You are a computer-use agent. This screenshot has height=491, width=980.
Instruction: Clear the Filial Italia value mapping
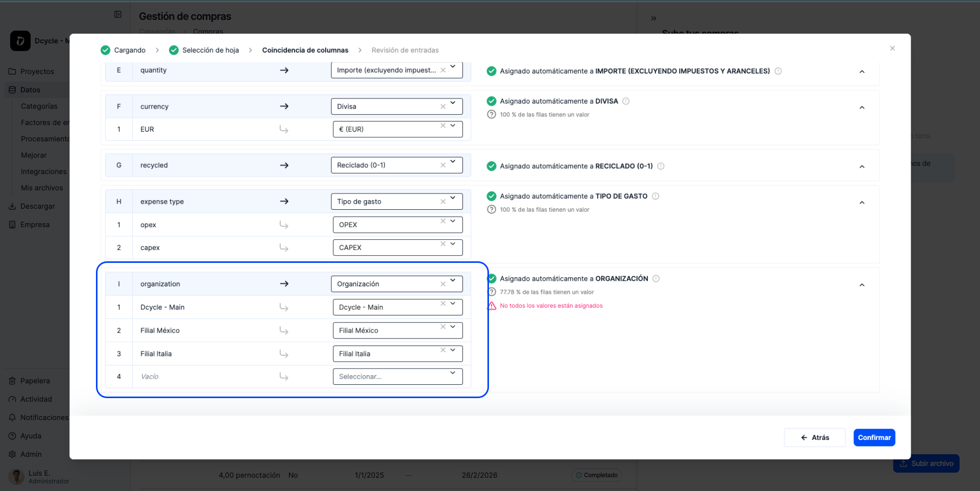point(443,350)
